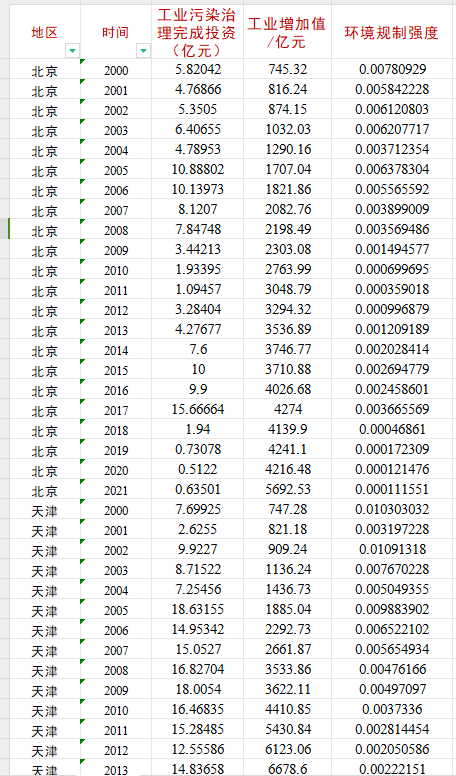
Task: Click cell with value 0.00780929
Action: 392,69
